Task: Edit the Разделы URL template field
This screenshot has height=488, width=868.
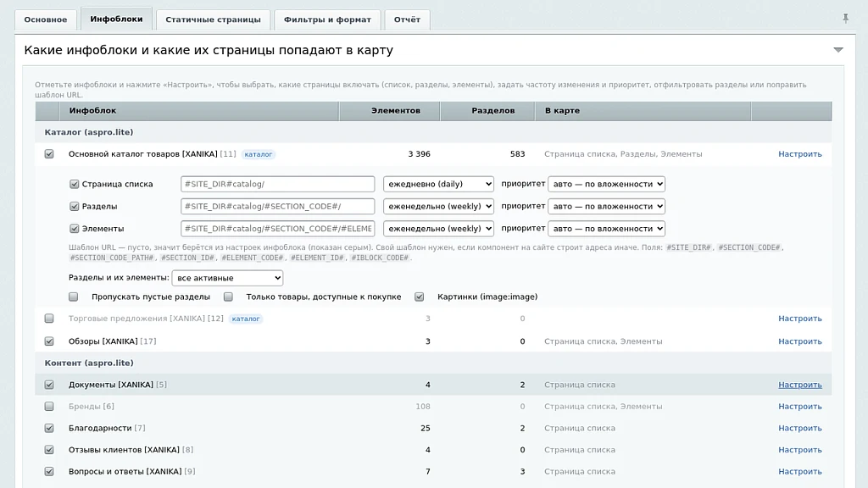Action: point(277,206)
